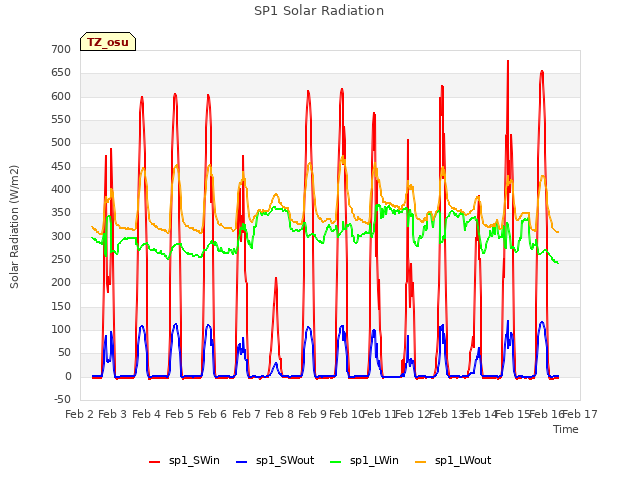This screenshot has height=480, width=640.
Task: Click the Feb 7 x-axis tick label
Action: pos(246,414)
